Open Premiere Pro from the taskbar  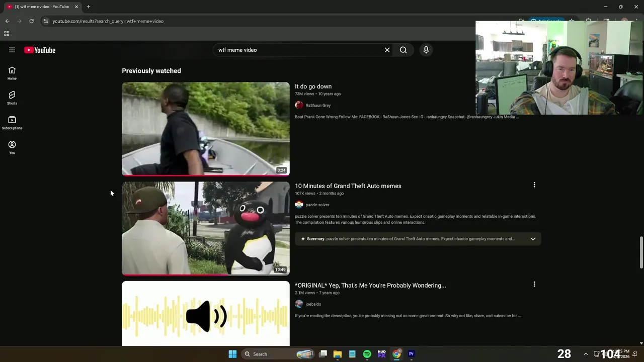[411, 354]
